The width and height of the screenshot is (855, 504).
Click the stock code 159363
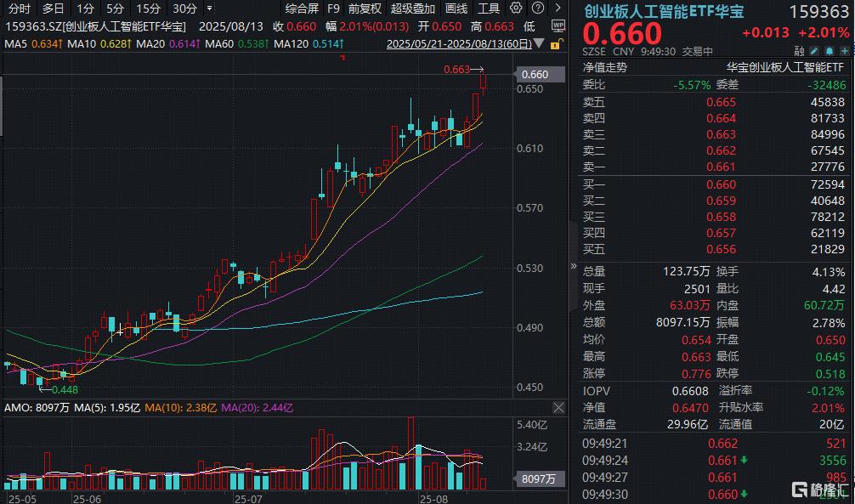pos(819,12)
